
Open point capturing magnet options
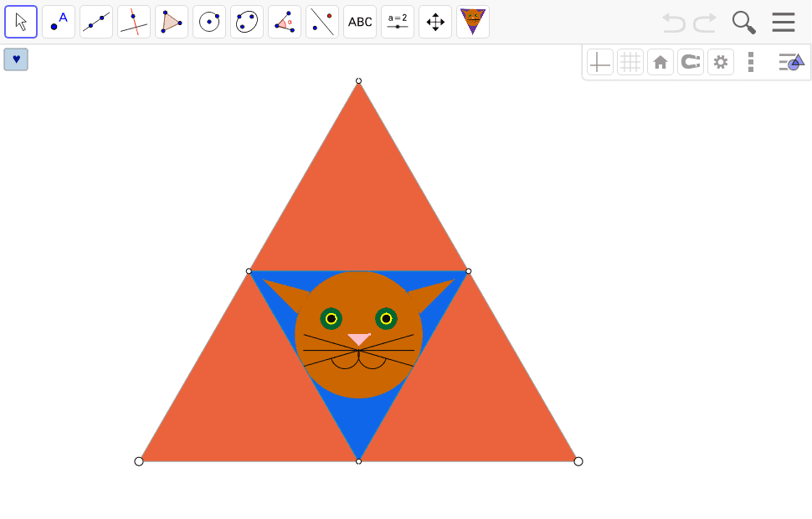(691, 62)
